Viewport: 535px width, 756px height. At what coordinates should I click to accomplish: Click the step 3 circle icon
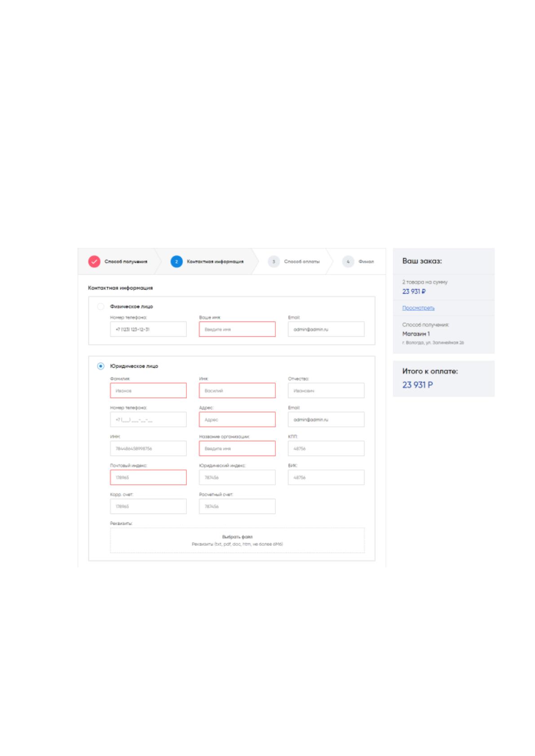274,262
